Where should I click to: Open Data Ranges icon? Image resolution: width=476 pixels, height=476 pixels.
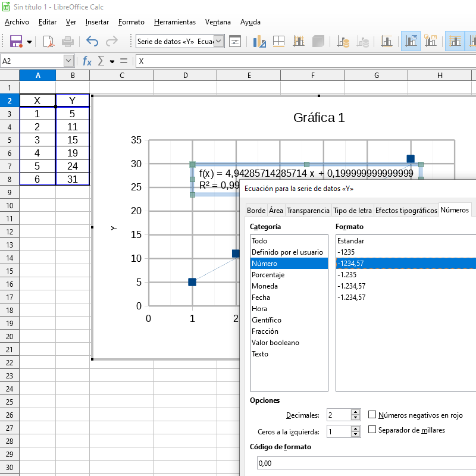[343, 41]
